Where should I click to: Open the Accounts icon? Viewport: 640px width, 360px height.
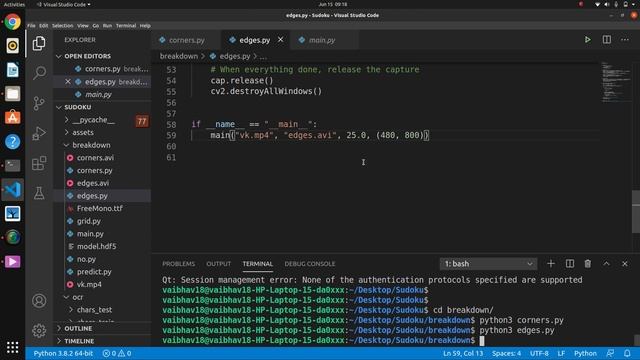[x=39, y=301]
